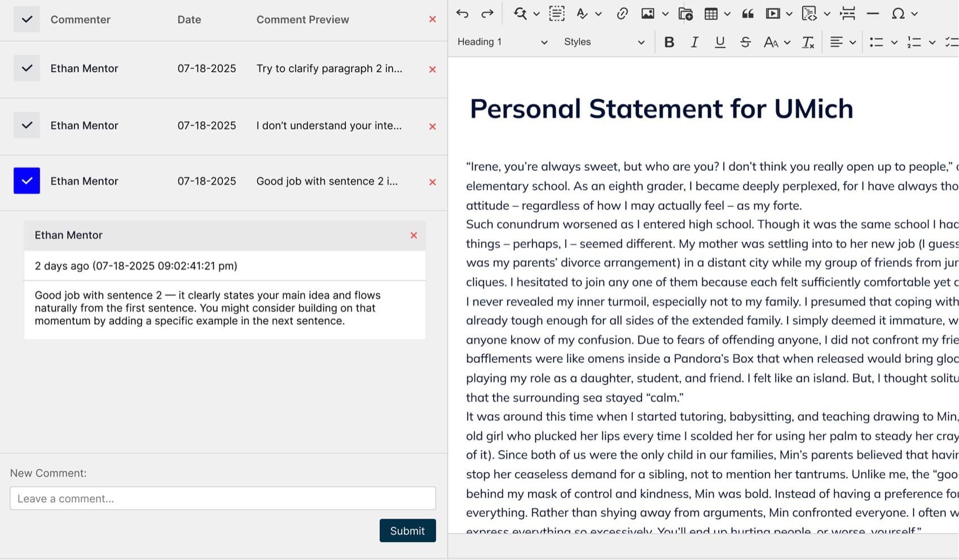Toggle the header select-all comments checkbox

pos(27,19)
